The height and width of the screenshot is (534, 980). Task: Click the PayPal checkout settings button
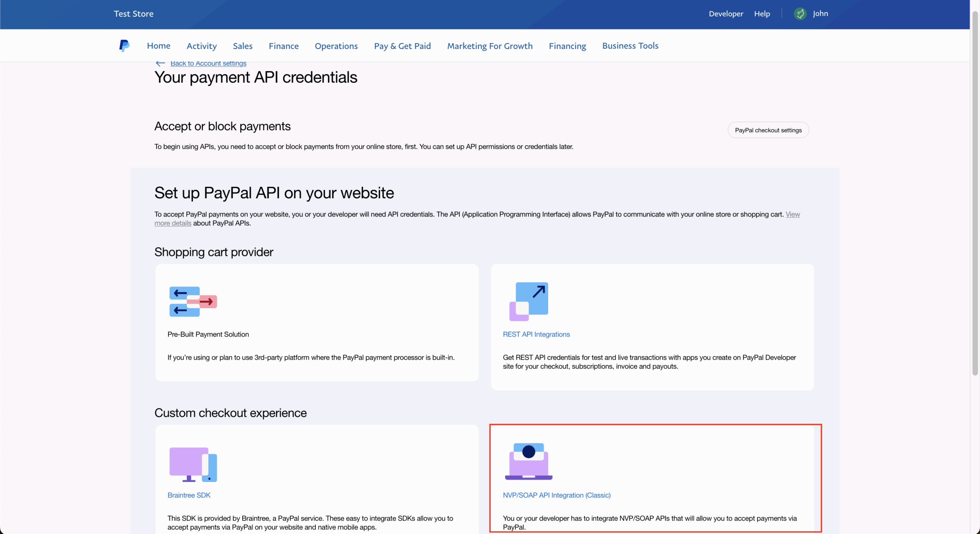click(x=768, y=130)
